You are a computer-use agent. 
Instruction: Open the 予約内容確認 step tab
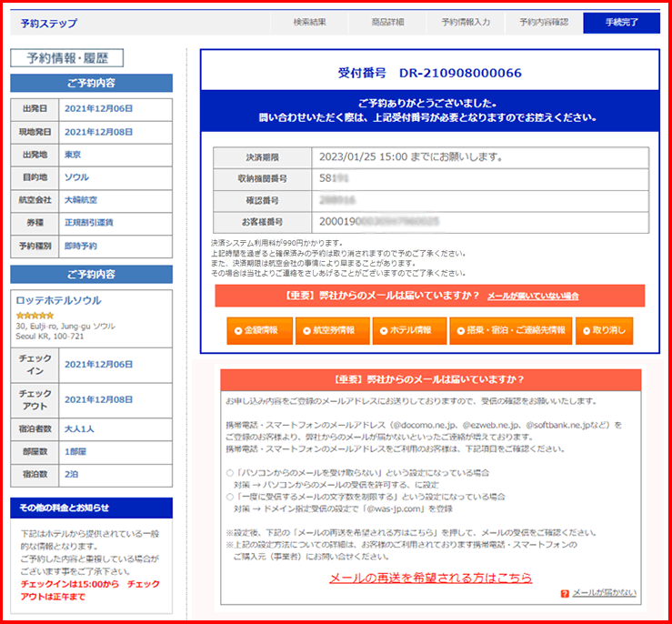pos(543,23)
